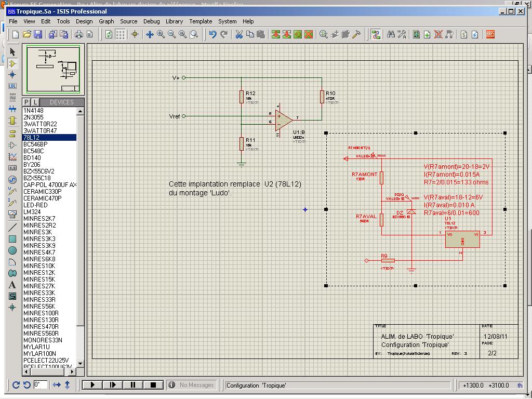Click the Save design icon
Viewport: 532px width, 399px height.
point(38,34)
